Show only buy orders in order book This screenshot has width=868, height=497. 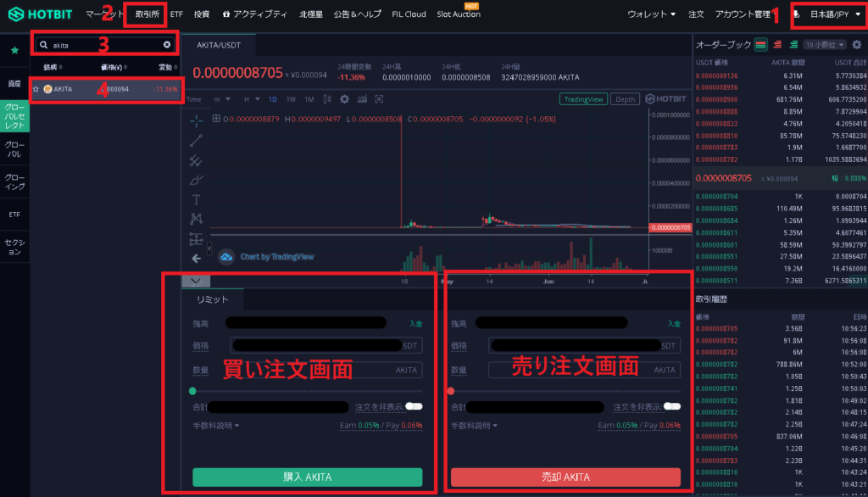793,45
